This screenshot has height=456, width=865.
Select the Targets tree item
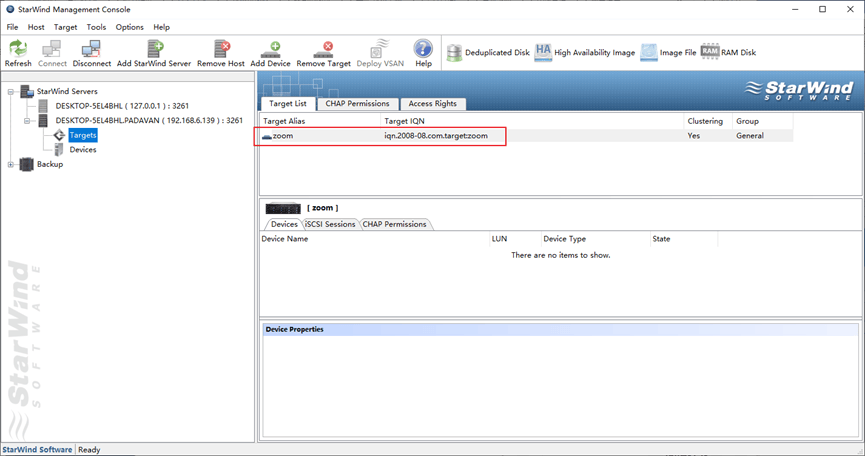(83, 135)
